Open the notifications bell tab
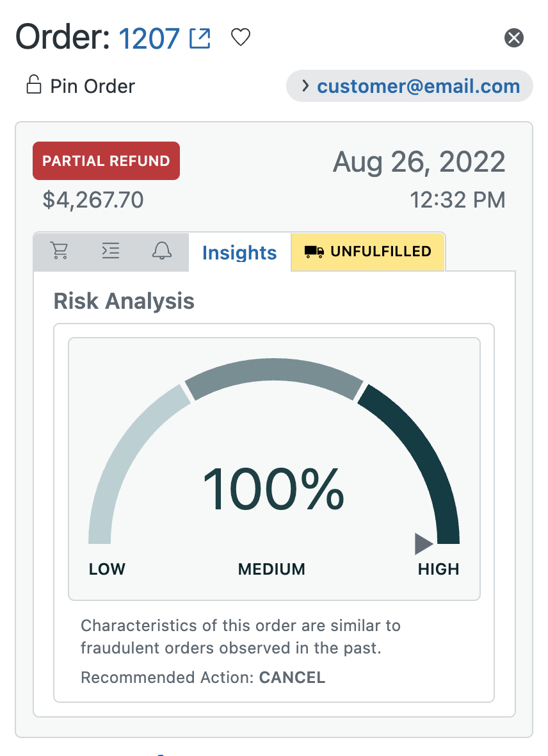Viewport: 548px width, 756px height. pyautogui.click(x=162, y=251)
